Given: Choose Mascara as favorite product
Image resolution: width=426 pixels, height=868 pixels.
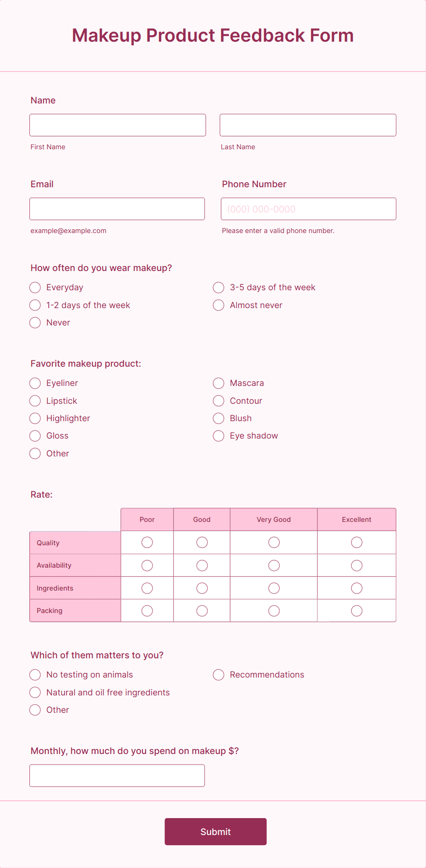Looking at the screenshot, I should 218,383.
